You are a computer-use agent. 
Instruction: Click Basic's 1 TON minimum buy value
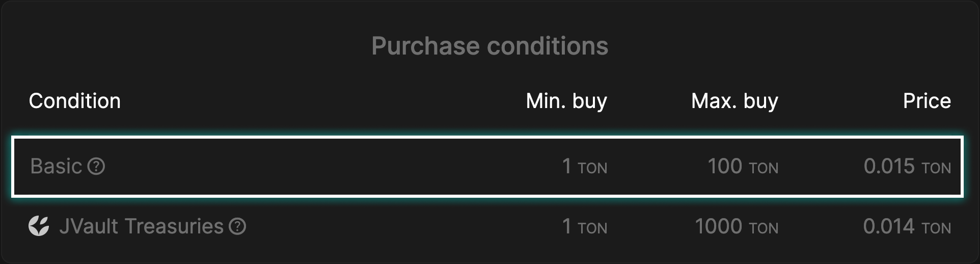[x=584, y=167]
